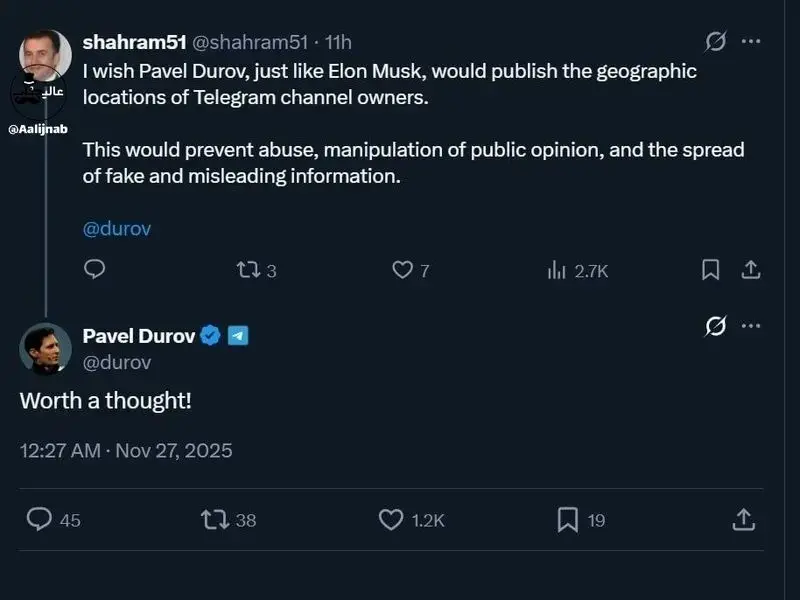Click the blue @durov mention link
The image size is (800, 600).
click(117, 228)
